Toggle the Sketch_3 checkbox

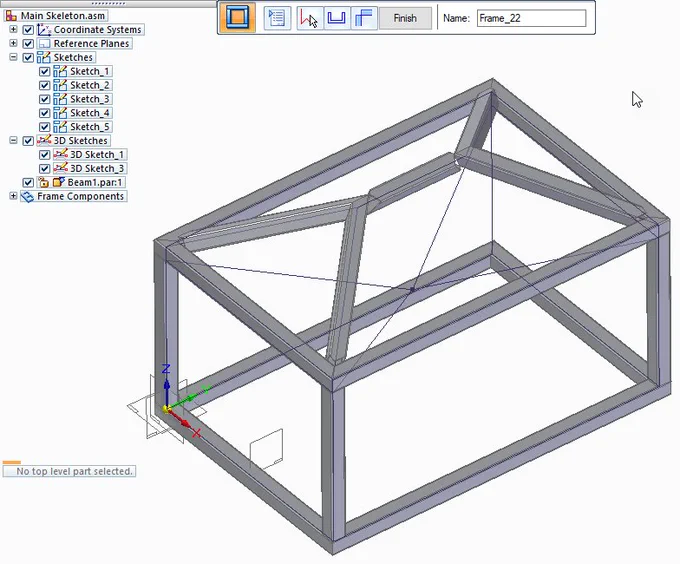pyautogui.click(x=45, y=99)
